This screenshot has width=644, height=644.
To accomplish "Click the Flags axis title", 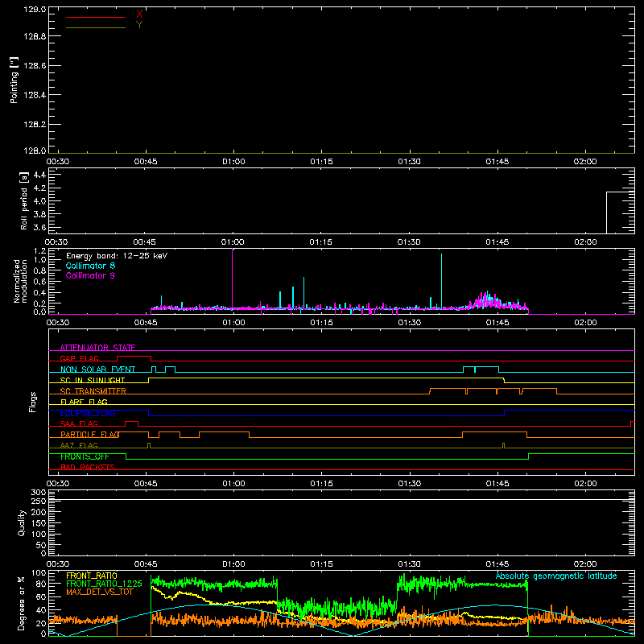I will pos(33,402).
